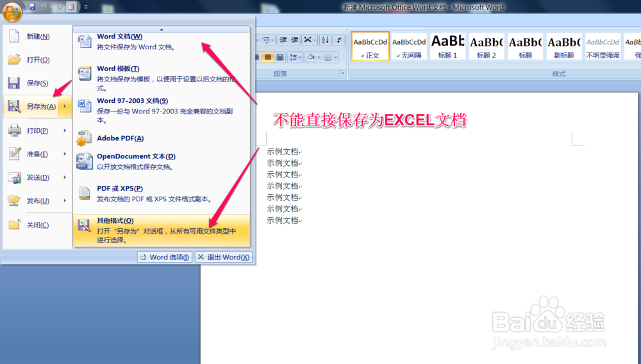Apply the 标题 1 style
Image resolution: width=641 pixels, height=364 pixels.
[447, 47]
